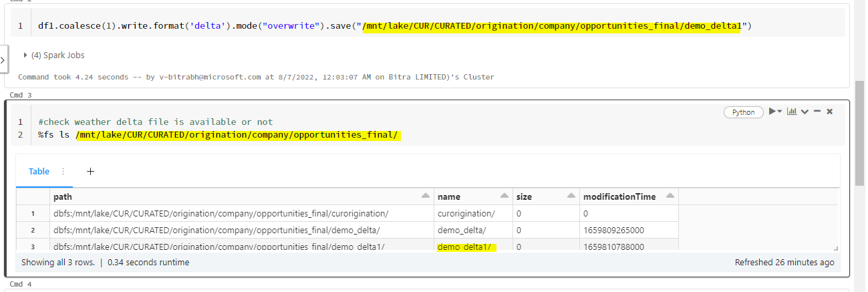
Task: Click the vertical page scrollbar
Action: tap(860, 134)
